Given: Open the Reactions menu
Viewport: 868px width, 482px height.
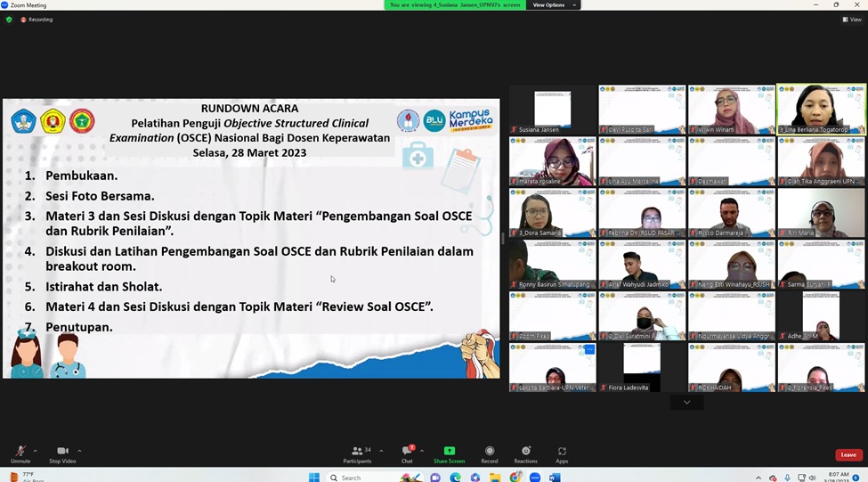Looking at the screenshot, I should click(525, 453).
